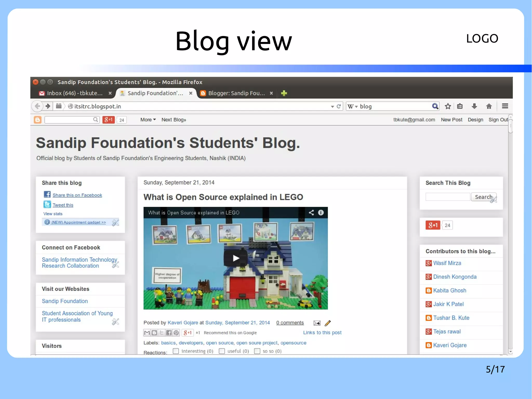Click Search button in Search This Blog
Image resolution: width=532 pixels, height=399 pixels.
[x=484, y=197]
